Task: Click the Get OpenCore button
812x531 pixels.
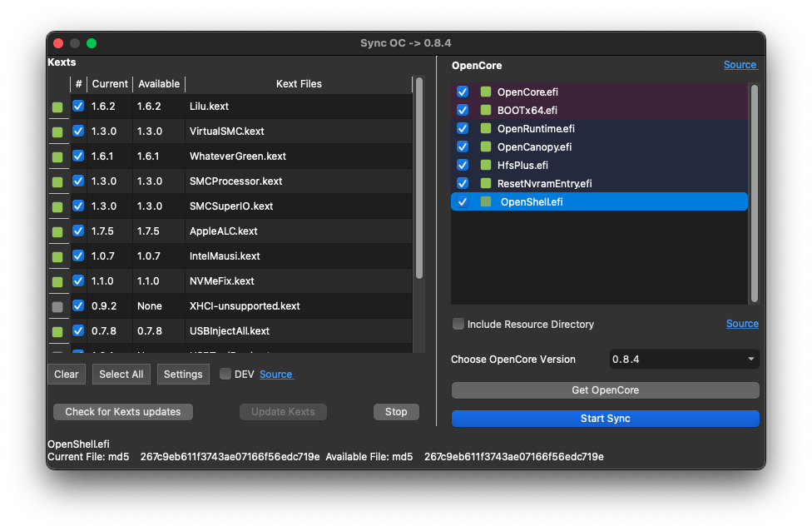Action: click(606, 390)
